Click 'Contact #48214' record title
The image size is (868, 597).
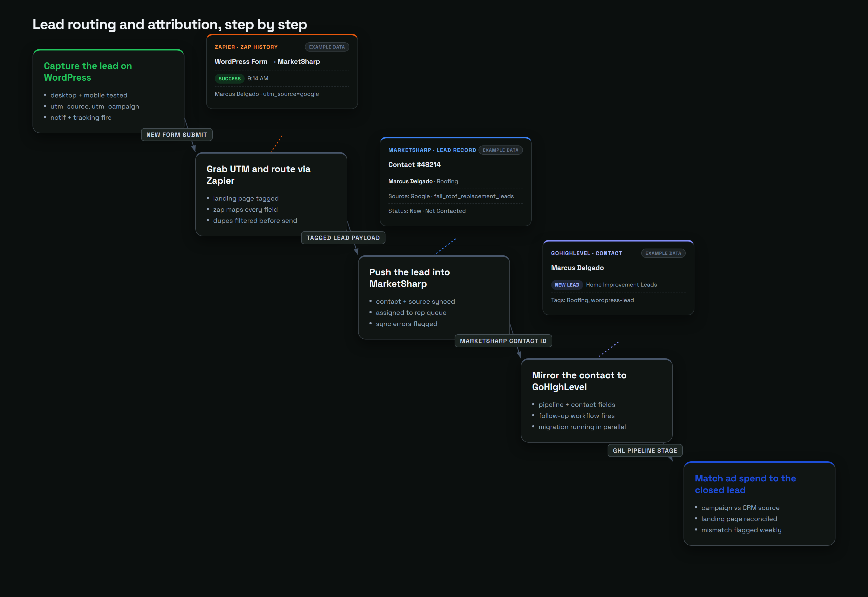tap(414, 165)
